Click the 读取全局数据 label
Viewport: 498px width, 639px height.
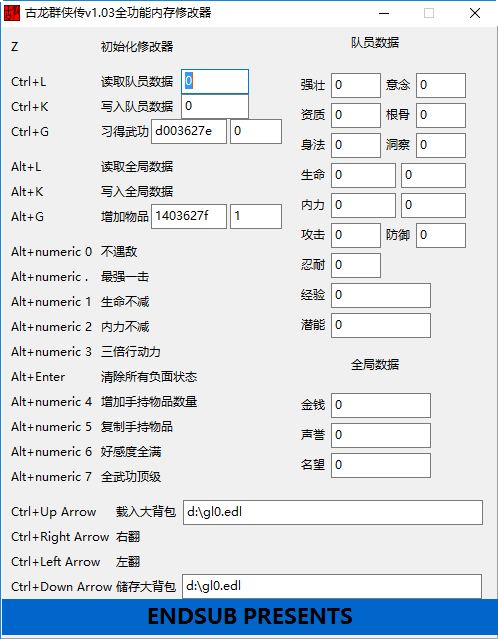137,166
